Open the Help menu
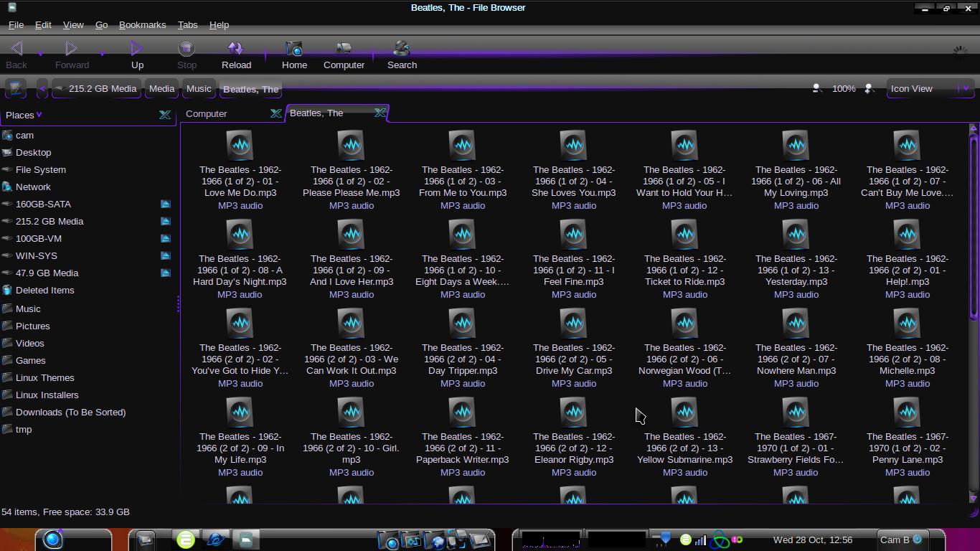 coord(219,24)
